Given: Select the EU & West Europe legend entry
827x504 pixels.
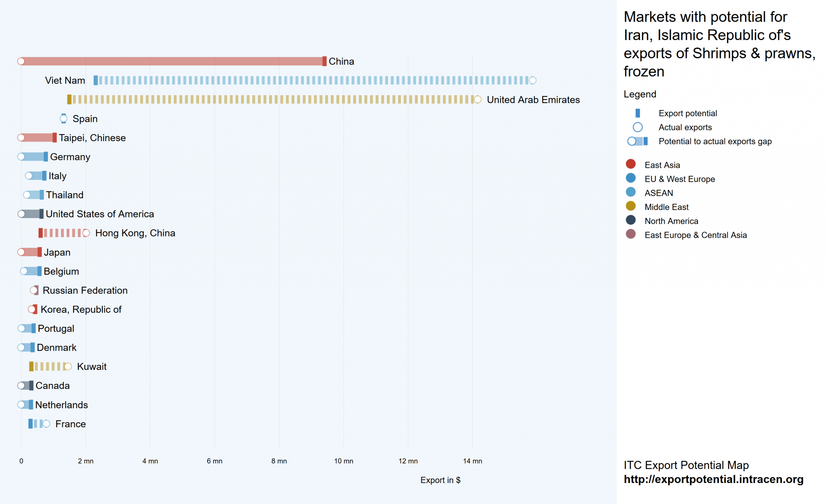Looking at the screenshot, I should pos(679,179).
